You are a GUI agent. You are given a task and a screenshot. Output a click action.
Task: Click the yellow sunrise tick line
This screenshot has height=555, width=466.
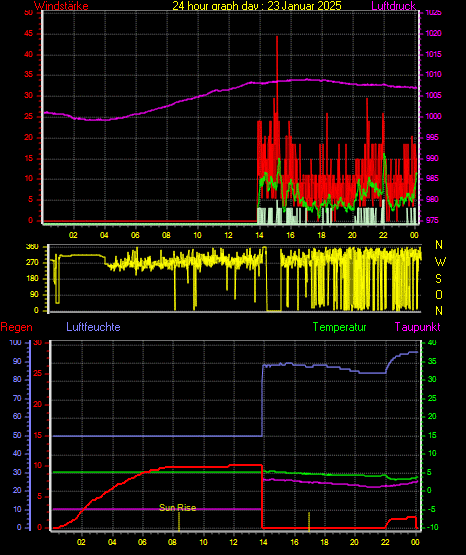tap(179, 522)
